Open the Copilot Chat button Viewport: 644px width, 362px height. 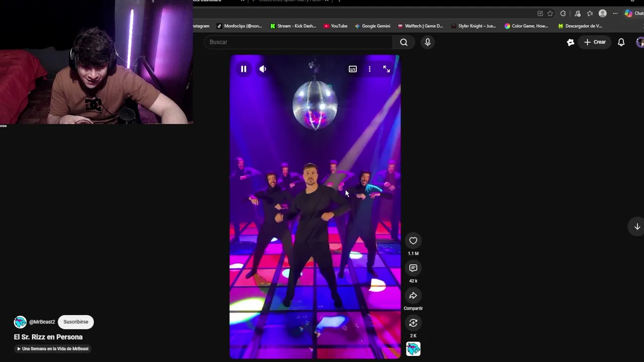click(634, 14)
